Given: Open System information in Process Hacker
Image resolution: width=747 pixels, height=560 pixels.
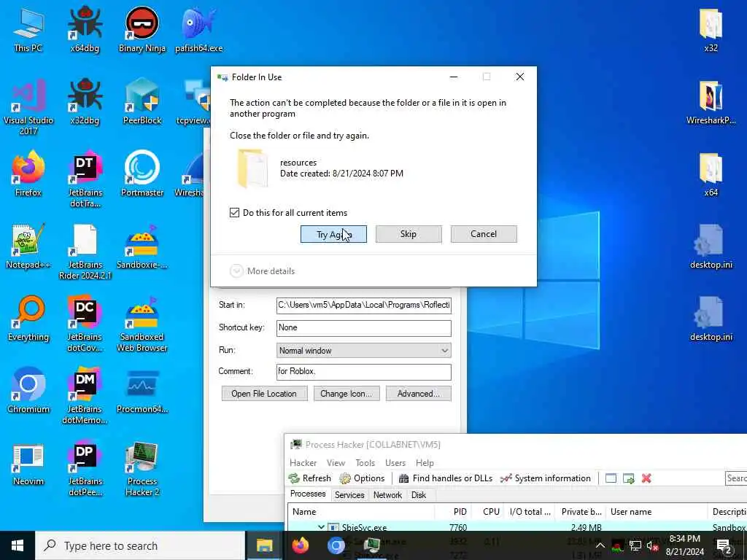Looking at the screenshot, I should click(546, 478).
